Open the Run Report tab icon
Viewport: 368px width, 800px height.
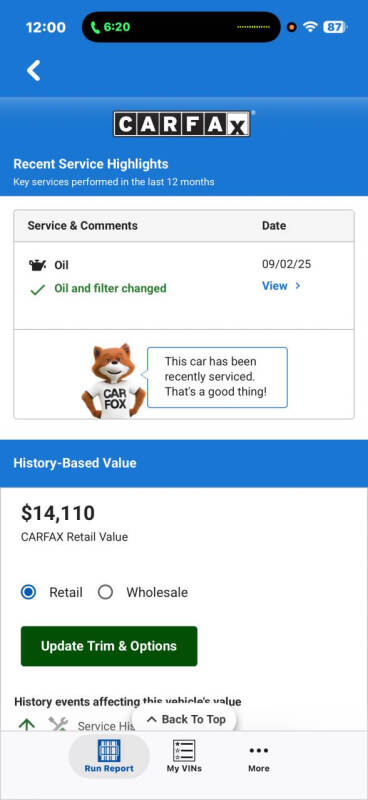click(109, 751)
